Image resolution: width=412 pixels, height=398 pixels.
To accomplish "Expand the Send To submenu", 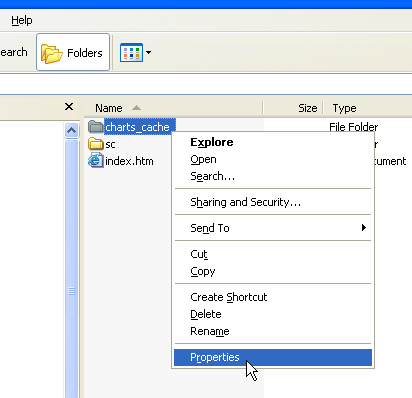I will (273, 228).
